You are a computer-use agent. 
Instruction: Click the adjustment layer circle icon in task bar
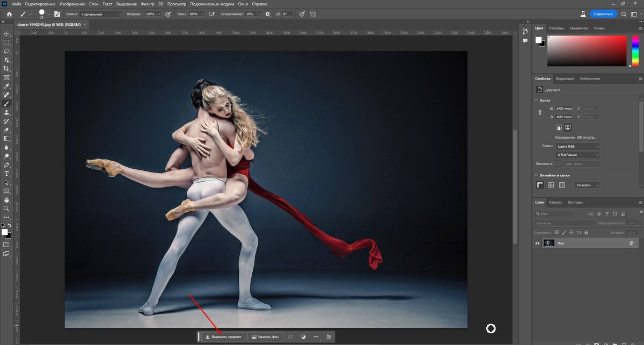coord(303,337)
